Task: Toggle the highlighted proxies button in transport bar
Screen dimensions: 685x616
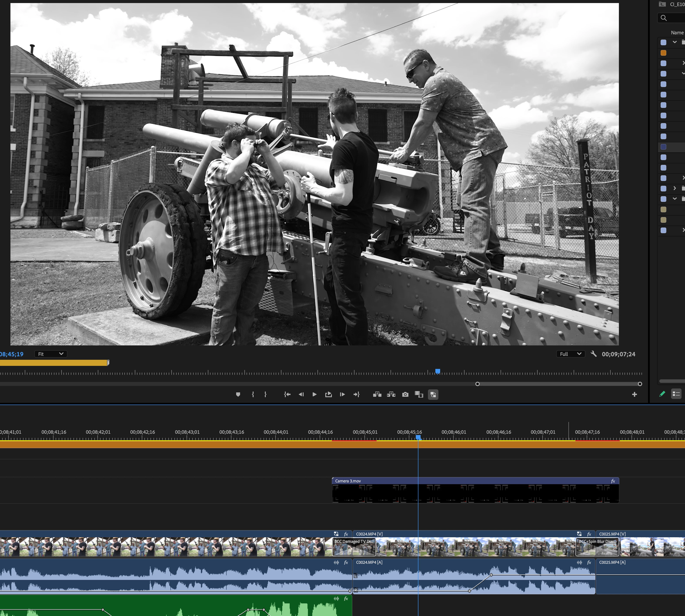Action: pyautogui.click(x=433, y=394)
